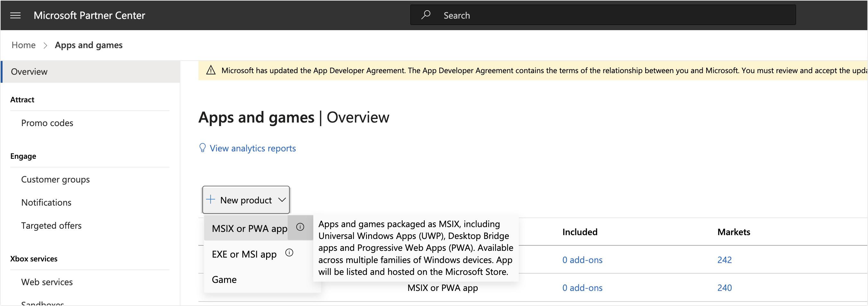The height and width of the screenshot is (306, 868).
Task: Click the Engage section heading
Action: pyautogui.click(x=23, y=156)
